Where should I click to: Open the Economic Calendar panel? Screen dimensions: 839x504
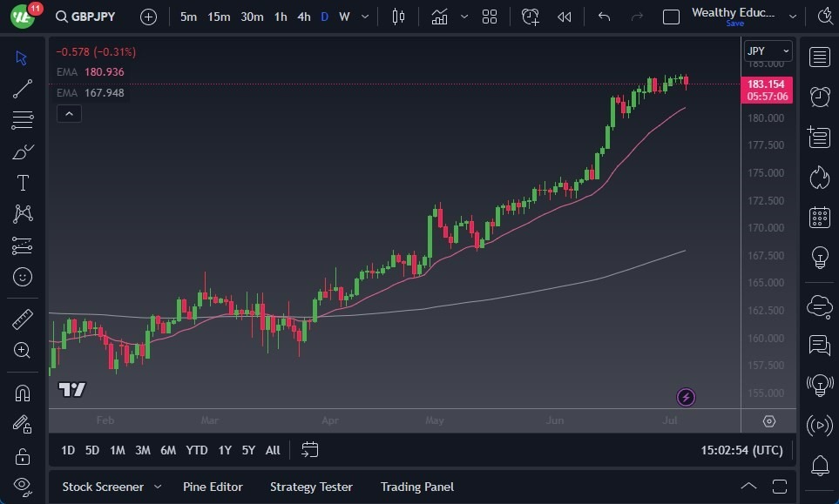click(x=818, y=217)
